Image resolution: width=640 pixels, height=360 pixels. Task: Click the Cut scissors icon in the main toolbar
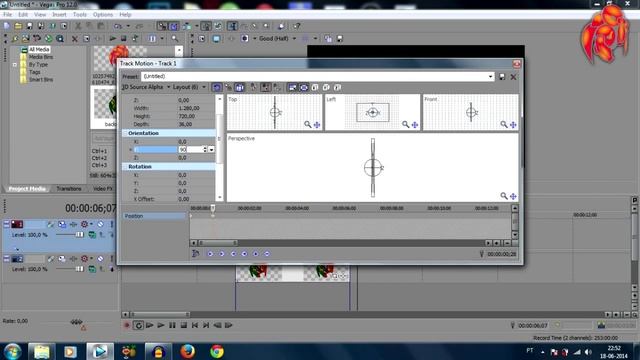[78, 26]
